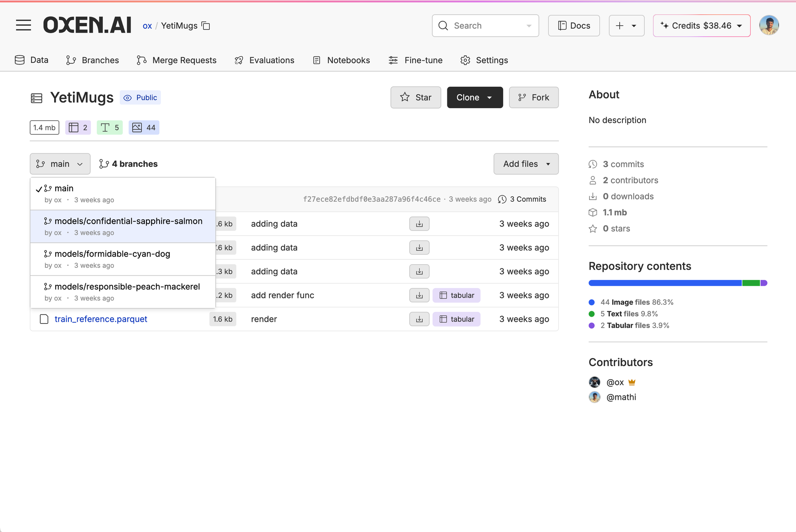Open the hamburger navigation menu
The width and height of the screenshot is (796, 532).
23,25
